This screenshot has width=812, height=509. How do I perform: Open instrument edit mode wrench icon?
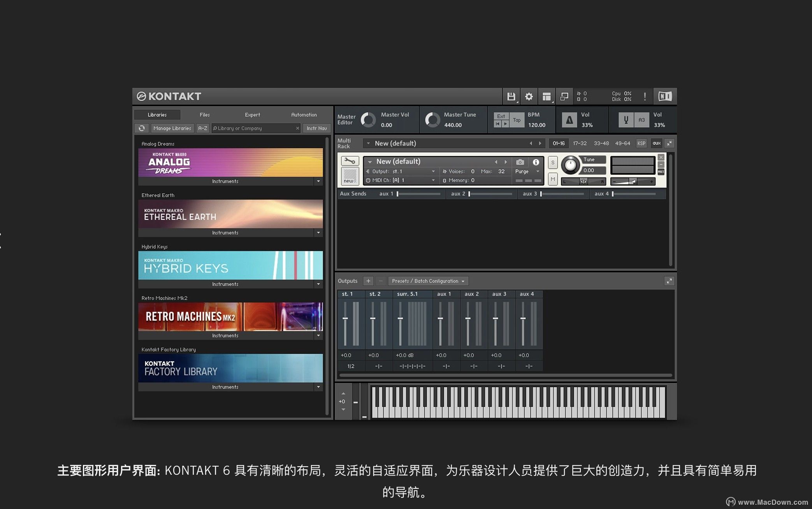[350, 161]
